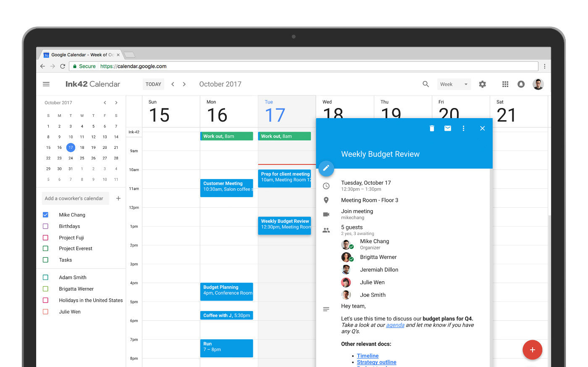Go to next month in mini calendar
Image resolution: width=588 pixels, height=367 pixels.
(x=116, y=102)
